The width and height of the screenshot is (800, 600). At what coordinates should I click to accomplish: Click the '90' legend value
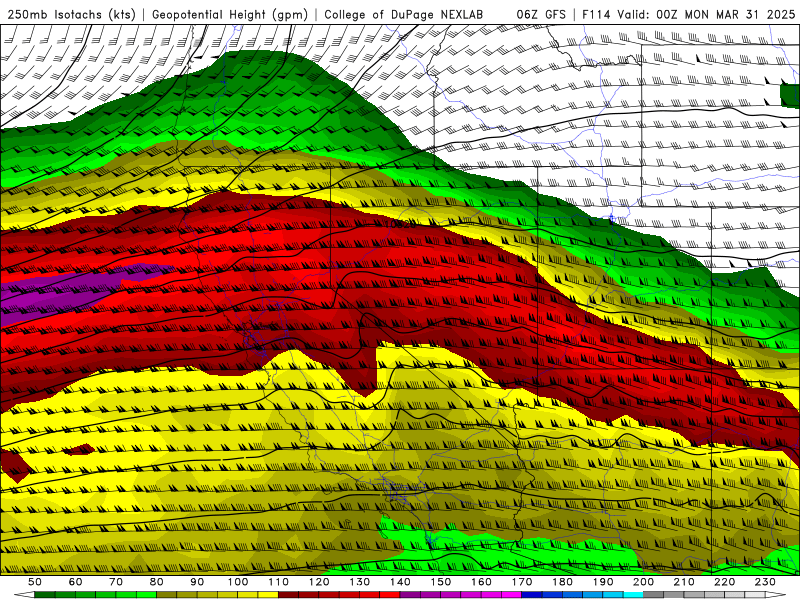(x=197, y=582)
